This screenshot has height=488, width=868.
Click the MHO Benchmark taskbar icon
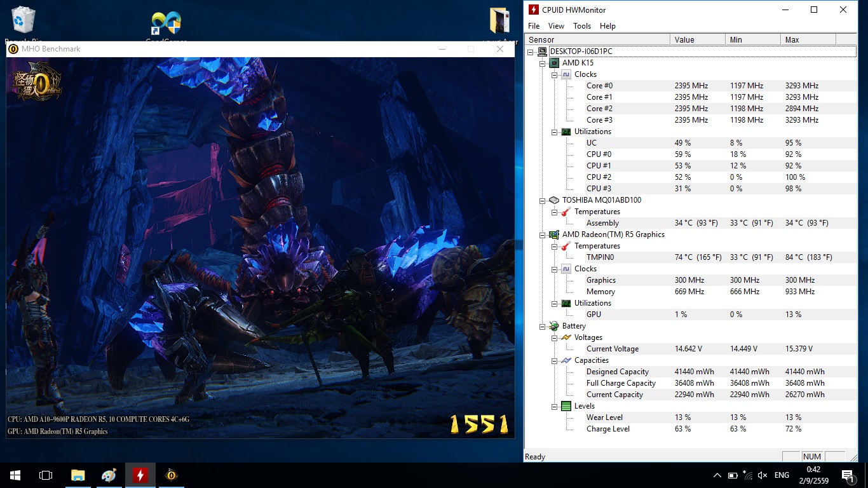(x=171, y=475)
